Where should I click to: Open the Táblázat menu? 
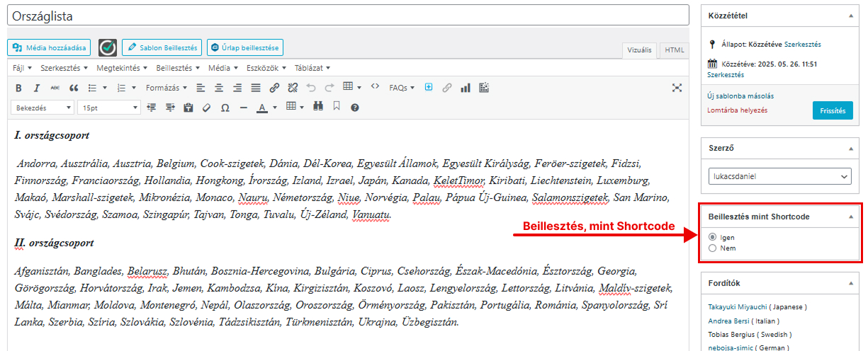312,68
